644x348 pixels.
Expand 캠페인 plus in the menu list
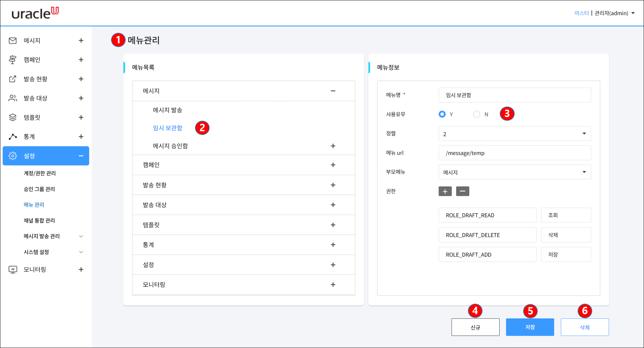tap(333, 165)
